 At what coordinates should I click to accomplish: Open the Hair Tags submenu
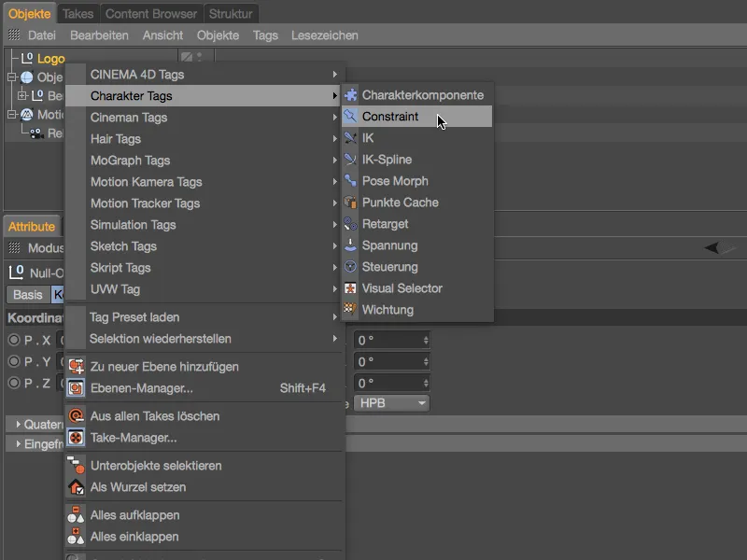click(x=204, y=138)
